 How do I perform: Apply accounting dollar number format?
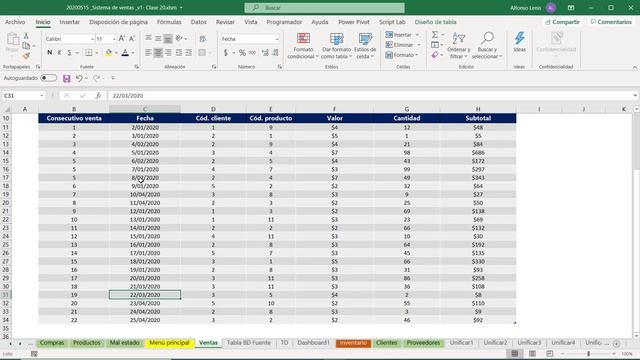click(x=226, y=53)
